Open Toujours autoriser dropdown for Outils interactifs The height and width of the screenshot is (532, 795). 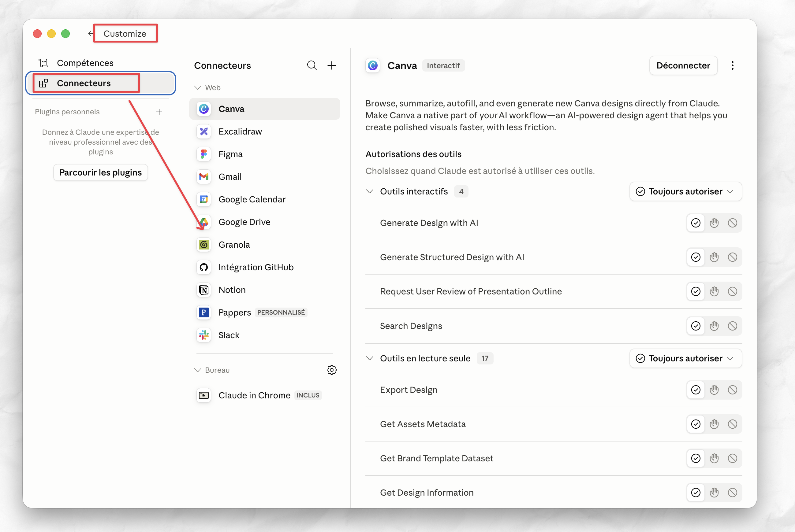[685, 191]
